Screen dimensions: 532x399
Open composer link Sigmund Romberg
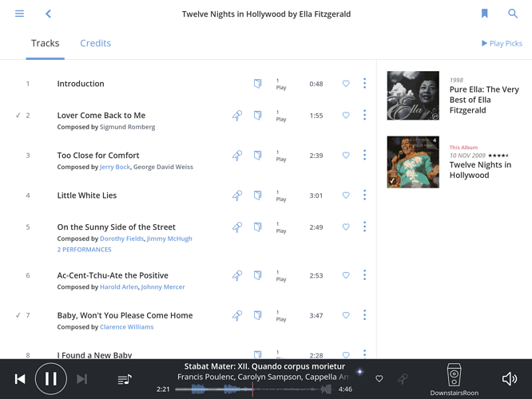(127, 127)
